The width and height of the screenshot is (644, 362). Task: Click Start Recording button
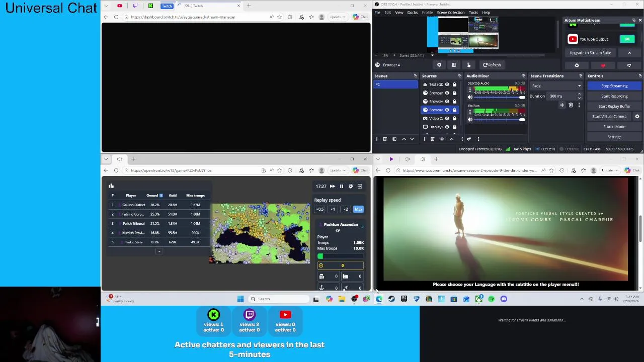coord(614,96)
